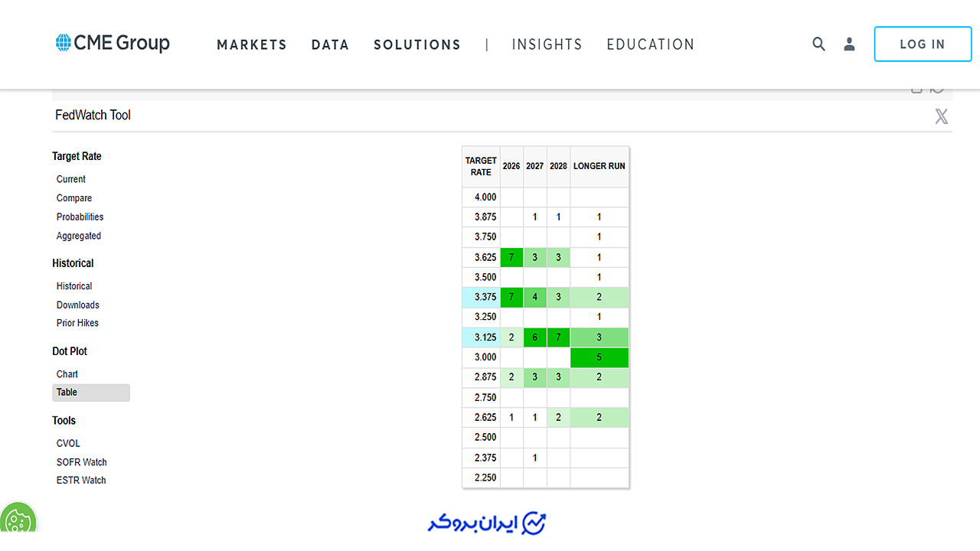Image resolution: width=980 pixels, height=551 pixels.
Task: Select Dot Plot Table item
Action: tap(91, 393)
